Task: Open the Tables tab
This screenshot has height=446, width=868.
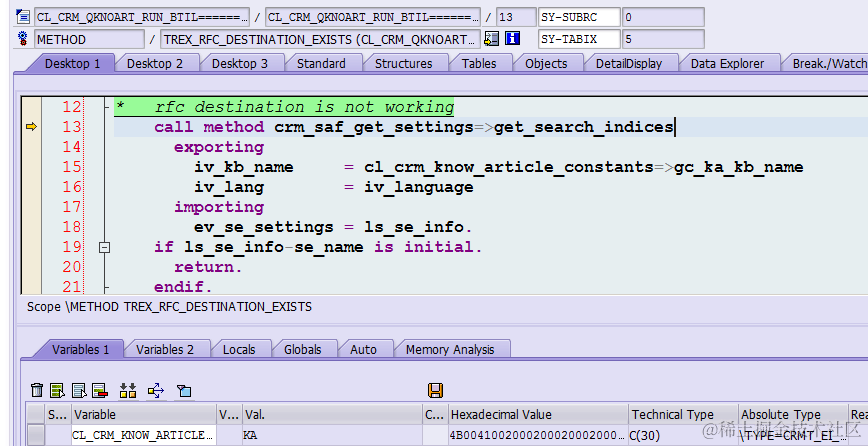Action: point(479,63)
